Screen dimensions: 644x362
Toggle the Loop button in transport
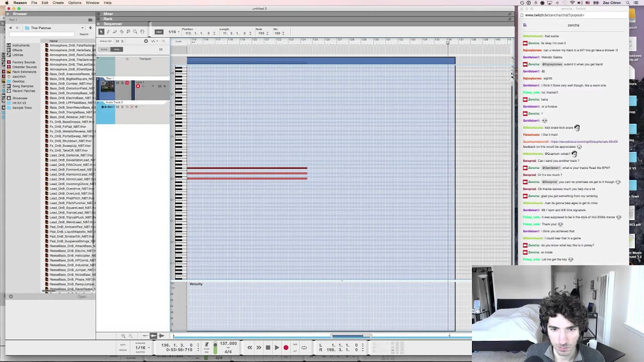(304, 347)
